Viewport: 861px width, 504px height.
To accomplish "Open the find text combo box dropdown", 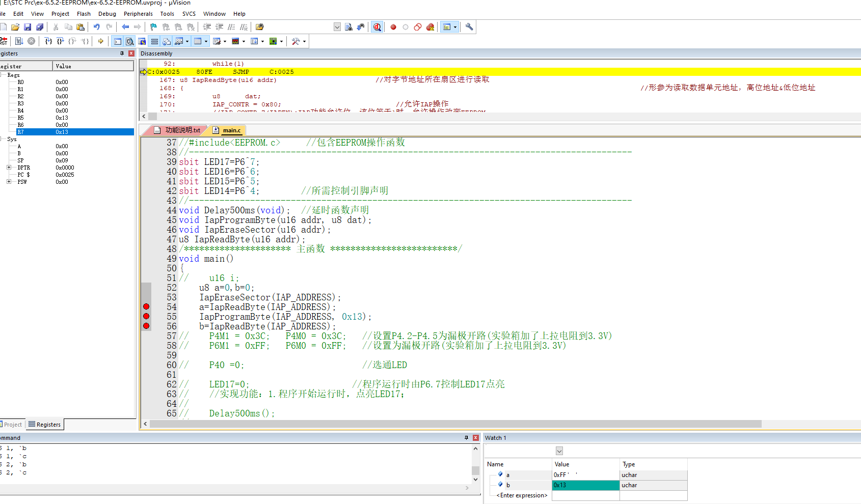I will coord(337,27).
